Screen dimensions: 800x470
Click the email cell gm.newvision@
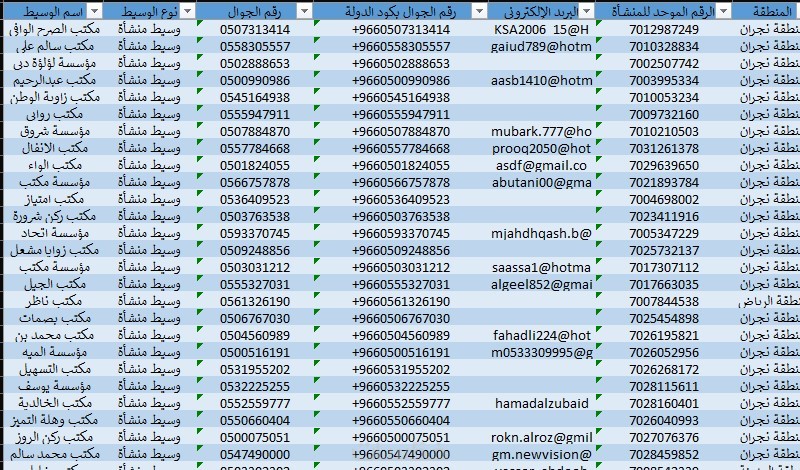(x=541, y=454)
